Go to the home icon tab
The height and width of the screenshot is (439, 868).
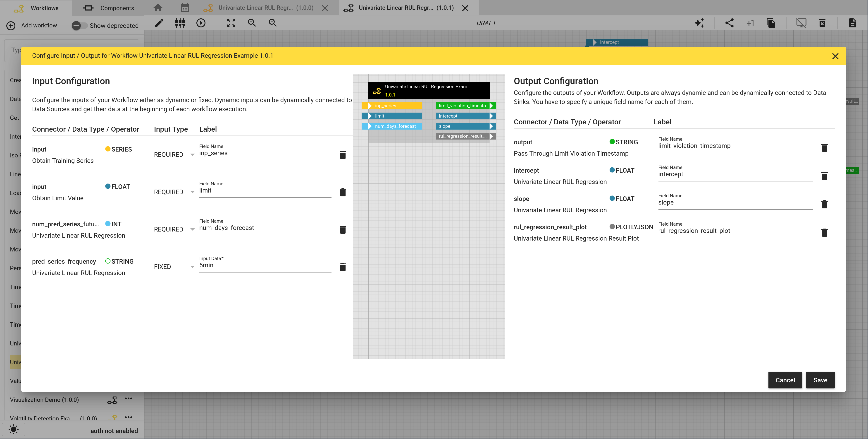[x=158, y=8]
